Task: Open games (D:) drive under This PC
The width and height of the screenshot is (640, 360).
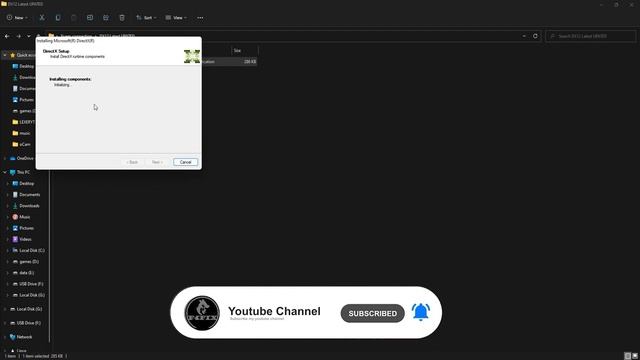Action: tap(26, 262)
